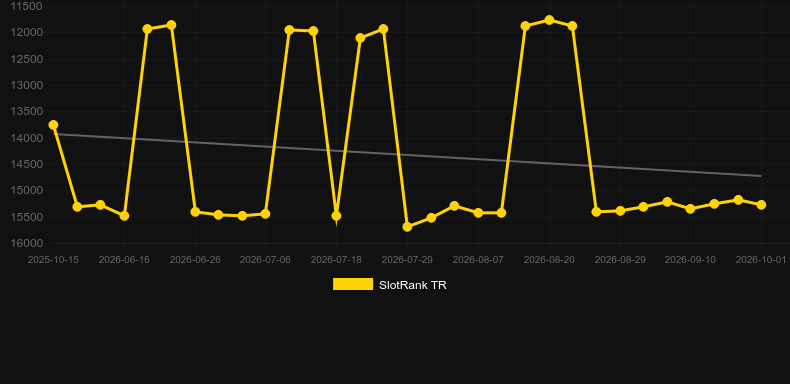Select the data point for 2026-06-16
Screen dimensions: 790x384
[x=124, y=216]
